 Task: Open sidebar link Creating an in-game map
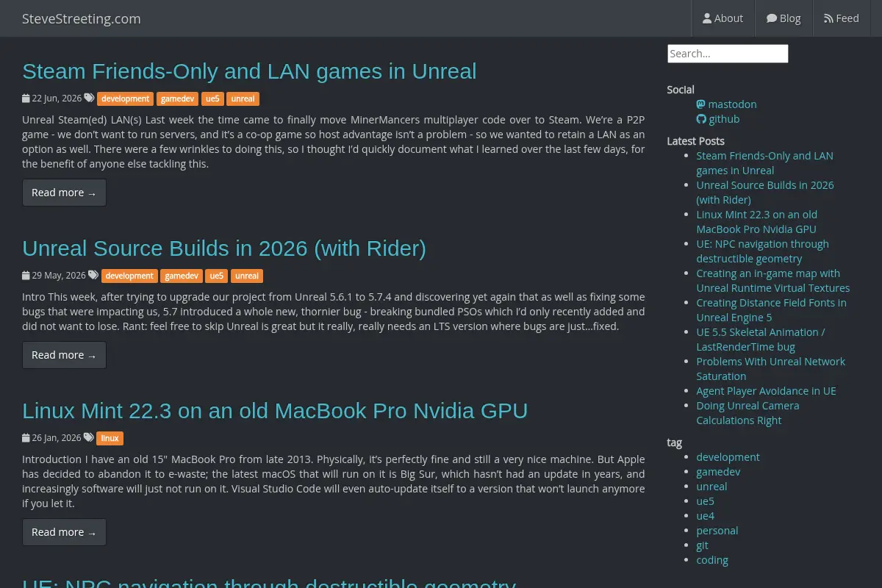pos(773,281)
